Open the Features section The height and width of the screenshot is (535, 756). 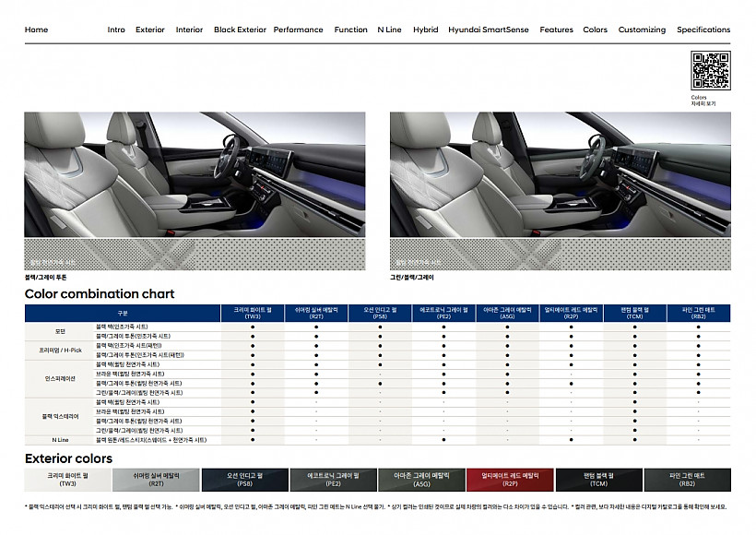556,30
